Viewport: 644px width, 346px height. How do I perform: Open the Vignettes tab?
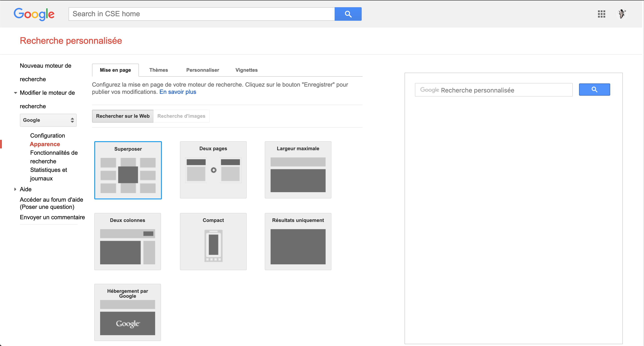point(246,70)
